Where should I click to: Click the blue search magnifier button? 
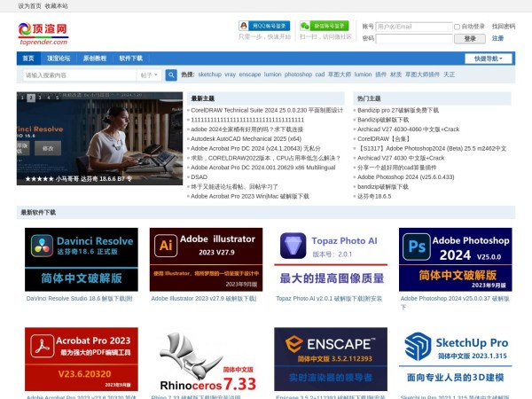point(171,75)
